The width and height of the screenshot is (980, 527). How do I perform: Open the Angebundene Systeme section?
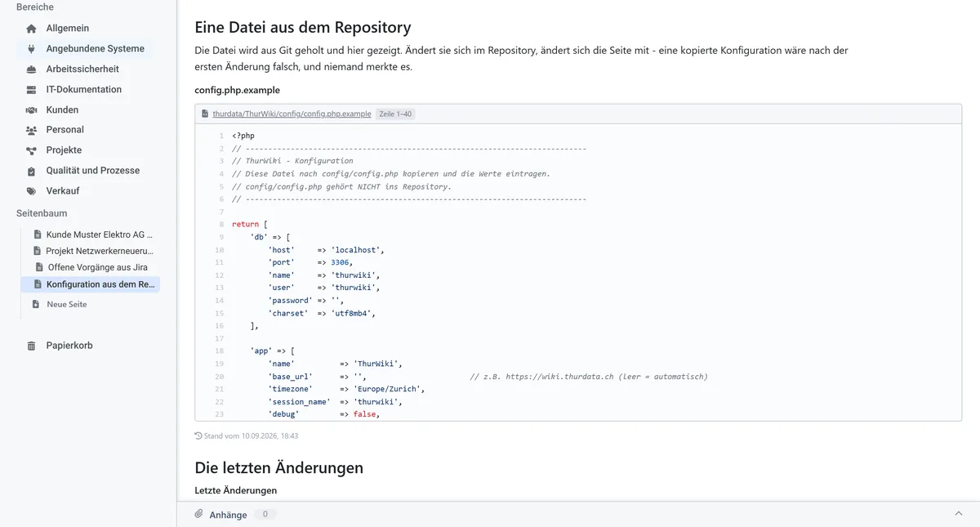click(x=95, y=49)
